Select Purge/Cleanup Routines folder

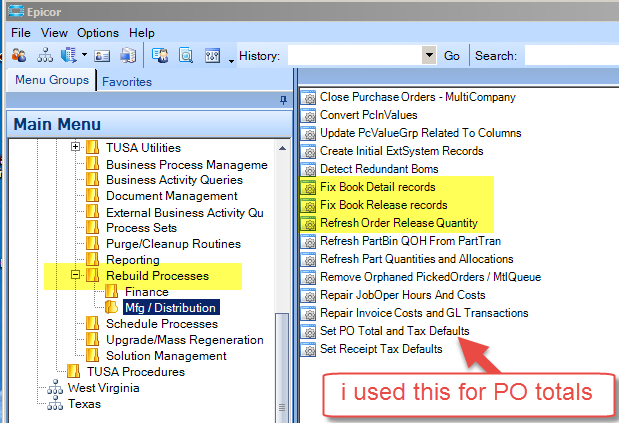(x=173, y=244)
